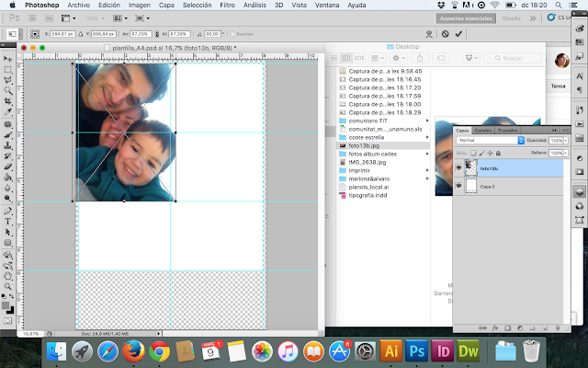Commit the transform with the checkmark icon
This screenshot has height=368, width=588.
(x=458, y=34)
